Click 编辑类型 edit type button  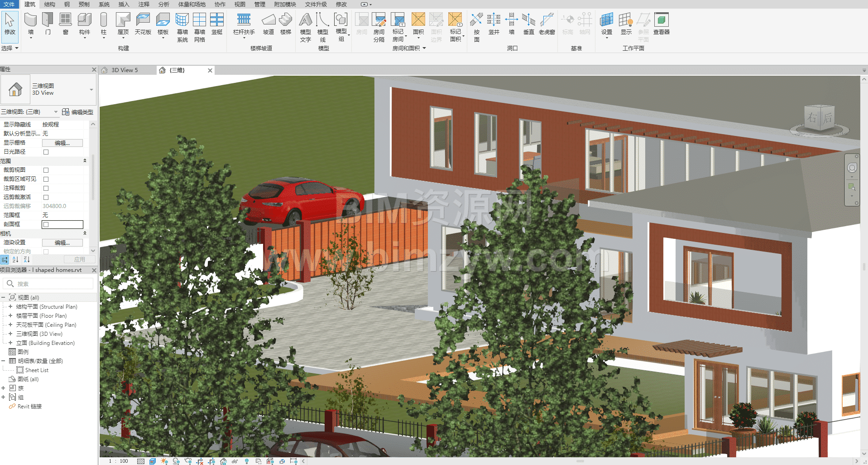pyautogui.click(x=77, y=112)
